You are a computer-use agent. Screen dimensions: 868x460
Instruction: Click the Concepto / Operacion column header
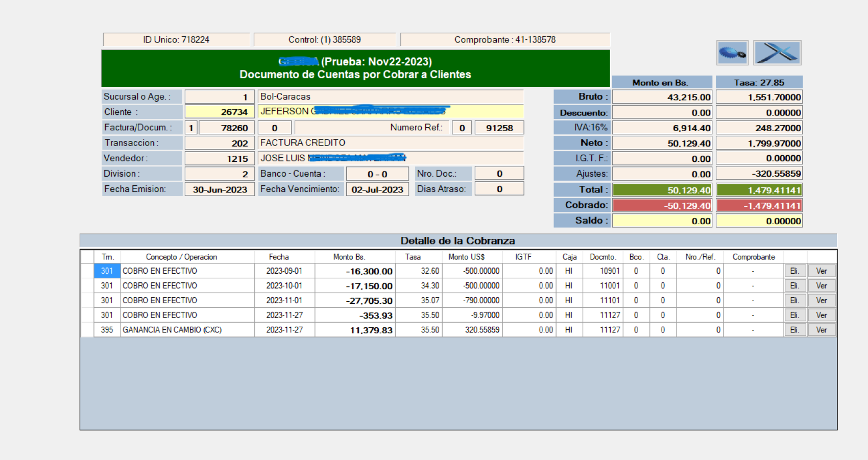pos(181,257)
